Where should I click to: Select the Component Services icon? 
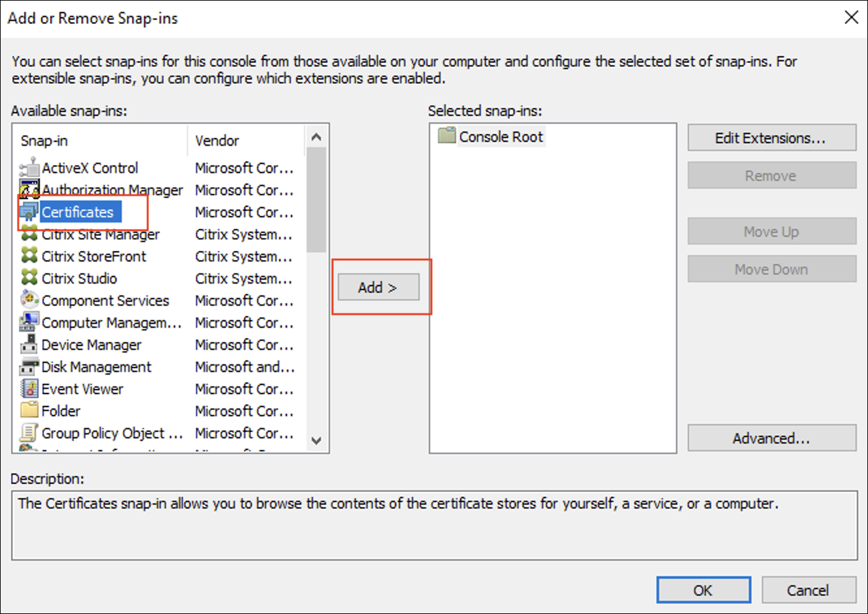30,300
